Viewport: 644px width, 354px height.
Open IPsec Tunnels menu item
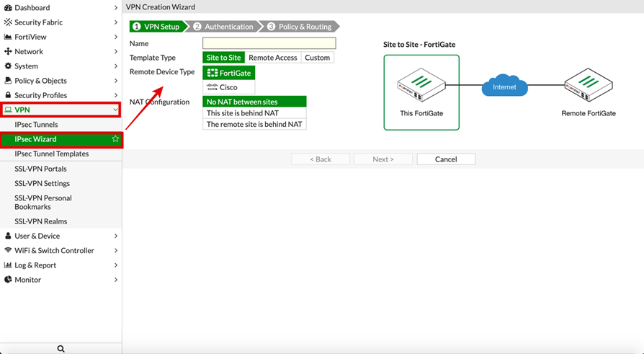tap(61, 124)
